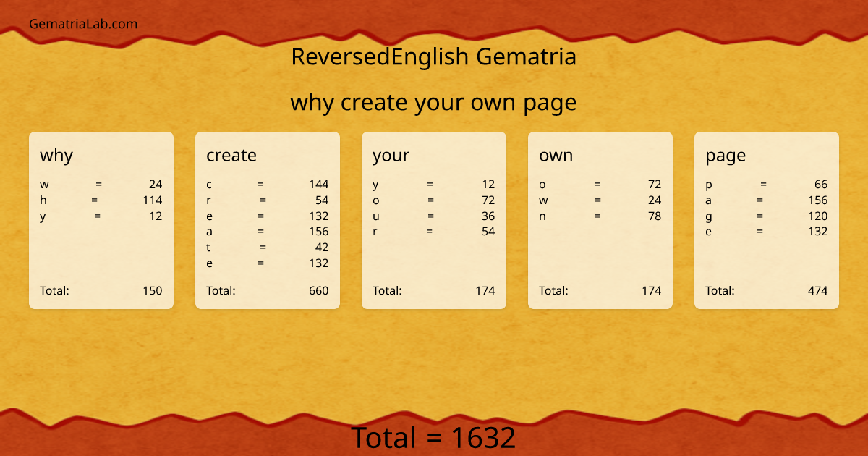The width and height of the screenshot is (868, 456).
Task: Click value 72 for o in own card
Action: 655,185
